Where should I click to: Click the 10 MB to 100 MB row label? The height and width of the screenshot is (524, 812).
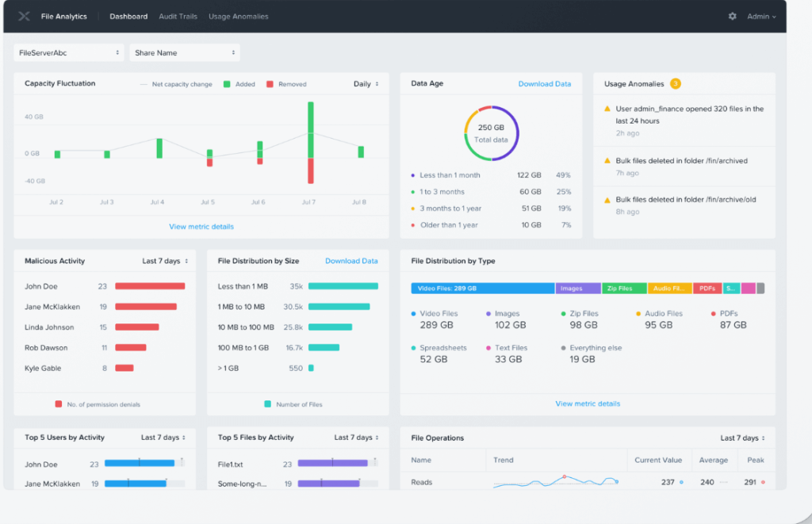tap(246, 327)
